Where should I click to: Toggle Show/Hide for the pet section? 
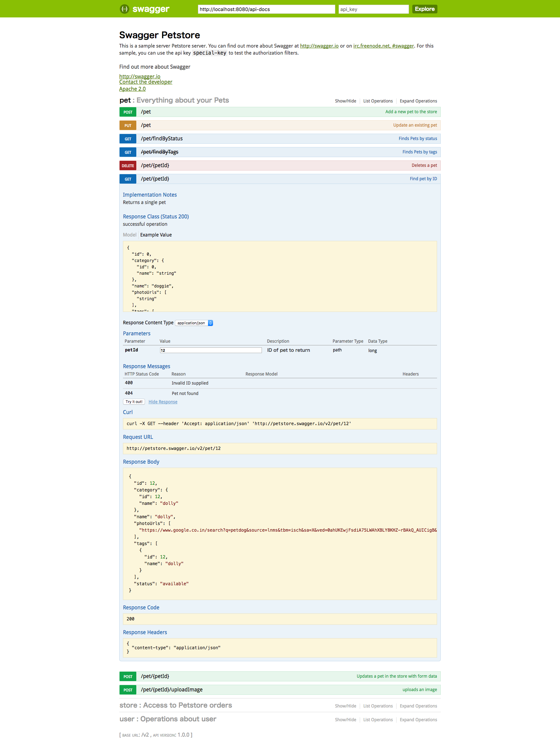[345, 101]
